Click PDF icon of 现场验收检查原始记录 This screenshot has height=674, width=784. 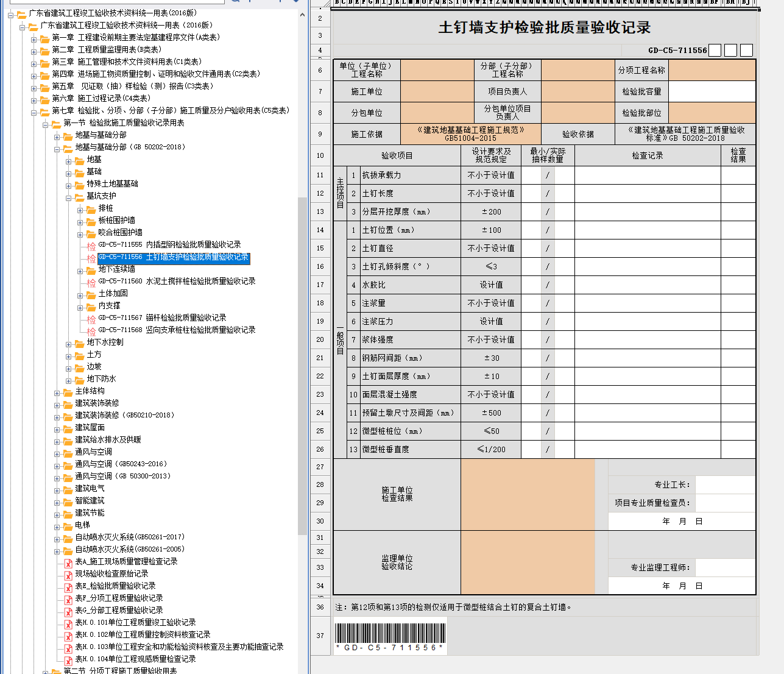click(68, 575)
